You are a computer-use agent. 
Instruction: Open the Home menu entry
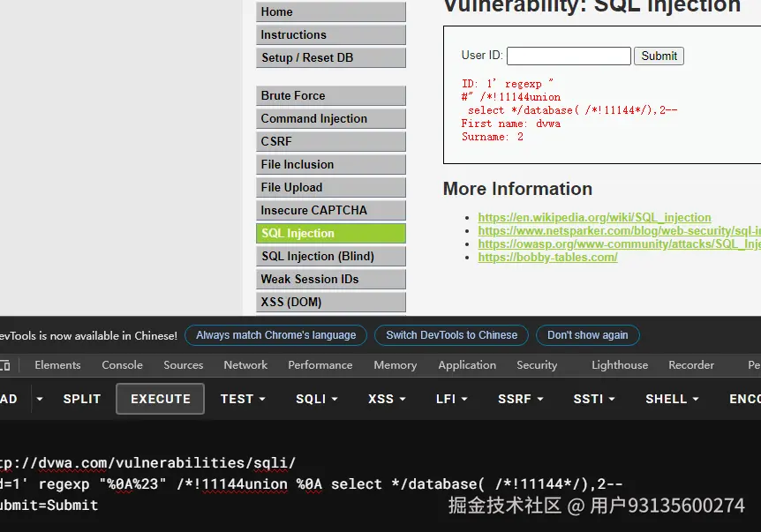coord(330,11)
